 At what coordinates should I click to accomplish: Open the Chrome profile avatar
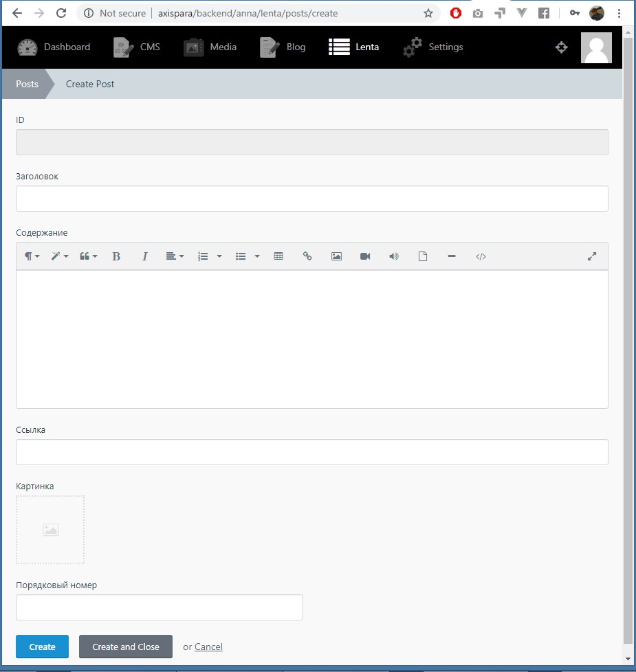597,13
